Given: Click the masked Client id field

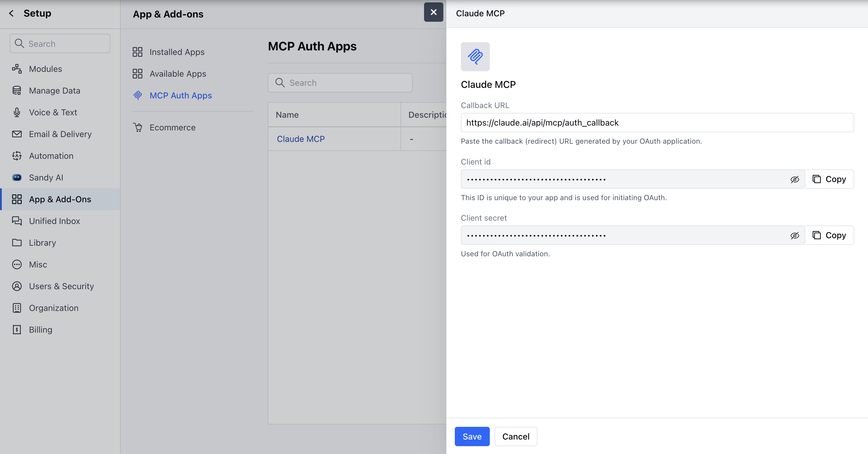Looking at the screenshot, I should 633,179.
